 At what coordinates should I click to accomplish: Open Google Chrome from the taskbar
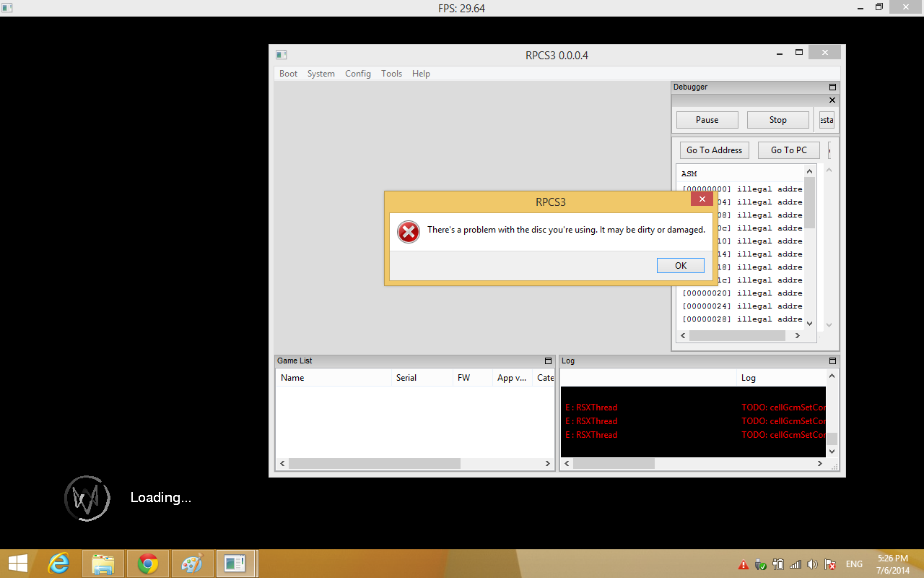pyautogui.click(x=148, y=564)
